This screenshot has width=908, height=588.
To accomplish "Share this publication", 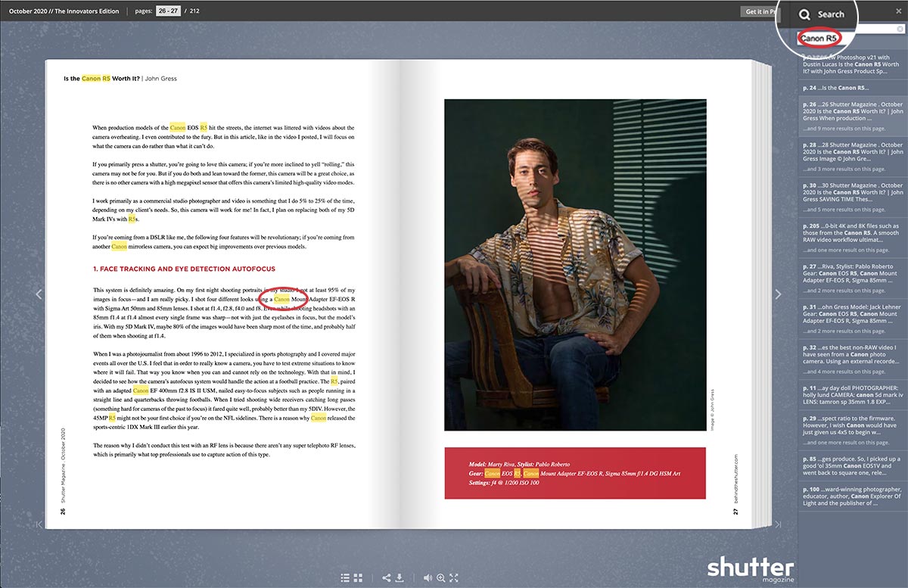I will tap(387, 578).
